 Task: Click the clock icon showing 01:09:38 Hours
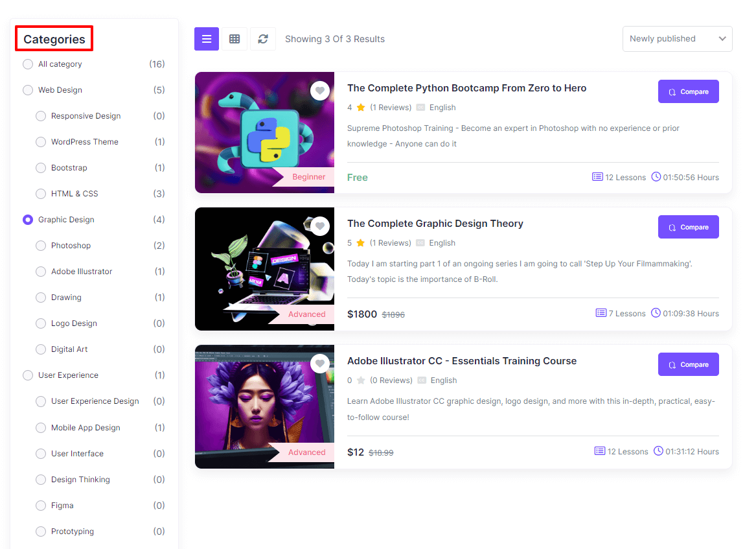click(656, 313)
